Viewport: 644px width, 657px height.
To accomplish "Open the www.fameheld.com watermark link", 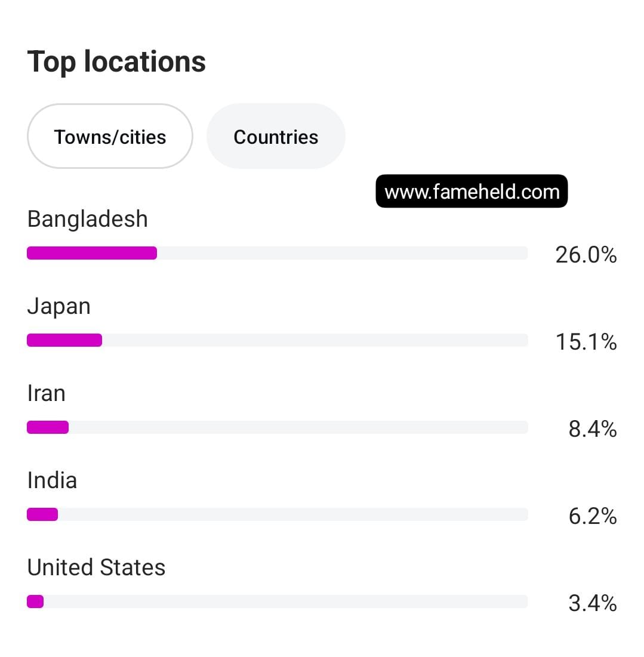I will (x=472, y=192).
